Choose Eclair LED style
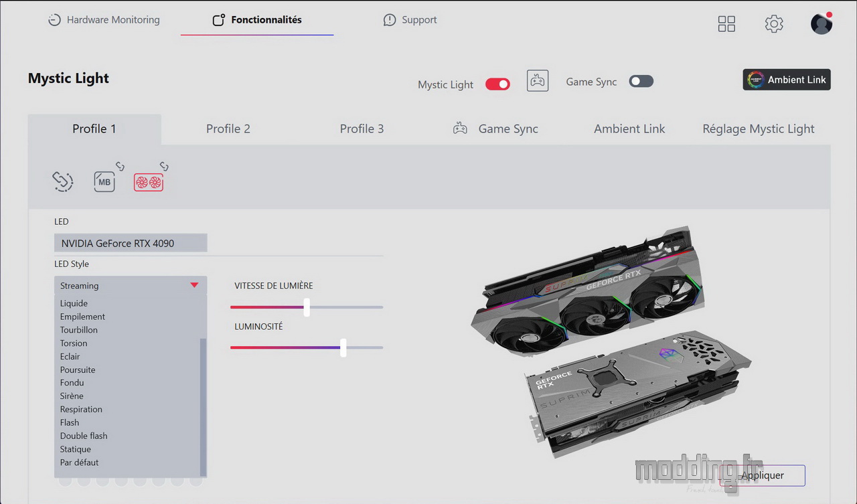 click(70, 357)
